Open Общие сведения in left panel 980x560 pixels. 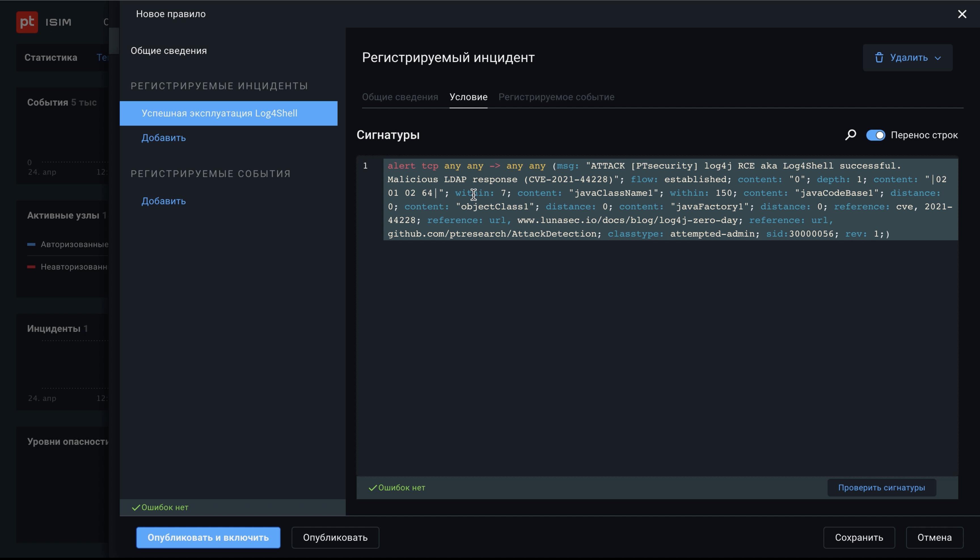[x=168, y=51]
